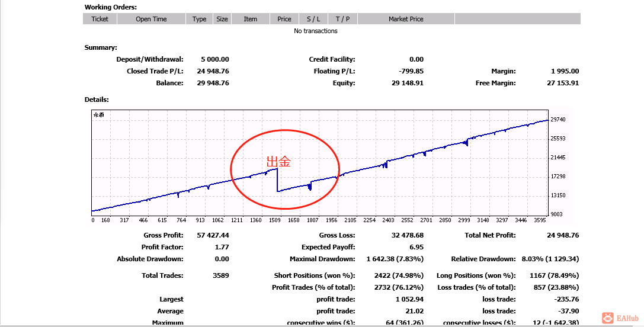Click the Total Trades value 3589
Screen dimensions: 644x327
point(221,275)
